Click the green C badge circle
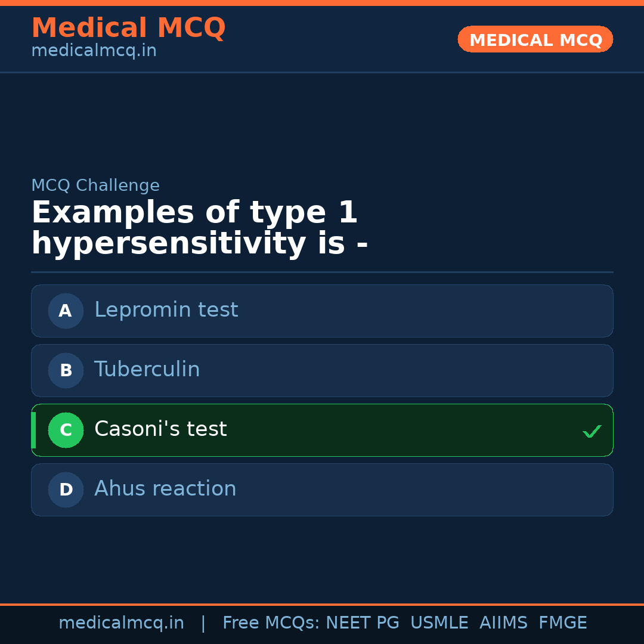Screen dimensions: 644x644 coord(66,430)
